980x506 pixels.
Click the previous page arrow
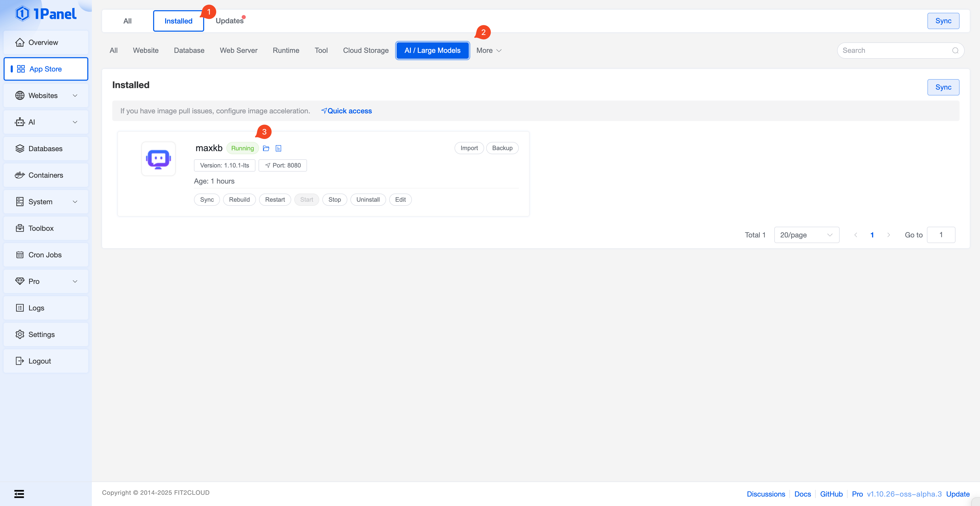click(856, 235)
